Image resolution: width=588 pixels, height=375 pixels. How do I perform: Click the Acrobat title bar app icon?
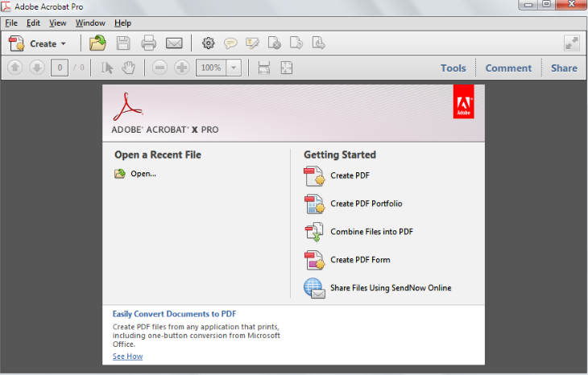(x=6, y=6)
